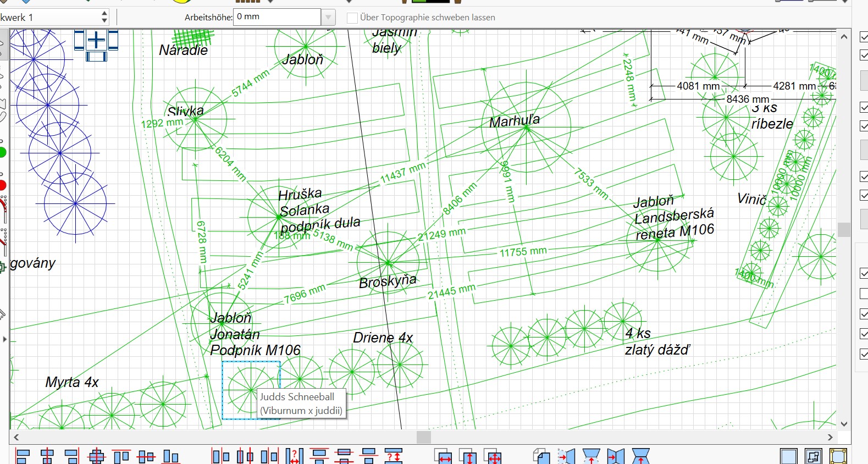Click the Arbeitshöhe input field
The width and height of the screenshot is (868, 464).
(x=277, y=17)
